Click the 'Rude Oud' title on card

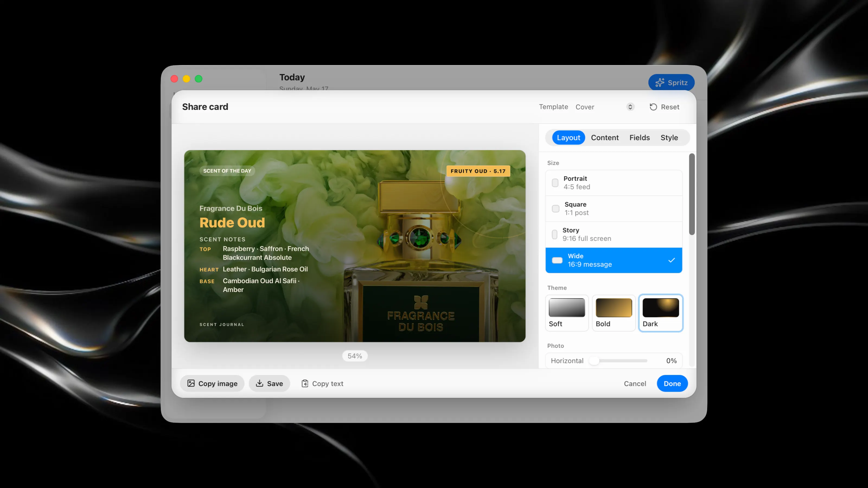232,223
